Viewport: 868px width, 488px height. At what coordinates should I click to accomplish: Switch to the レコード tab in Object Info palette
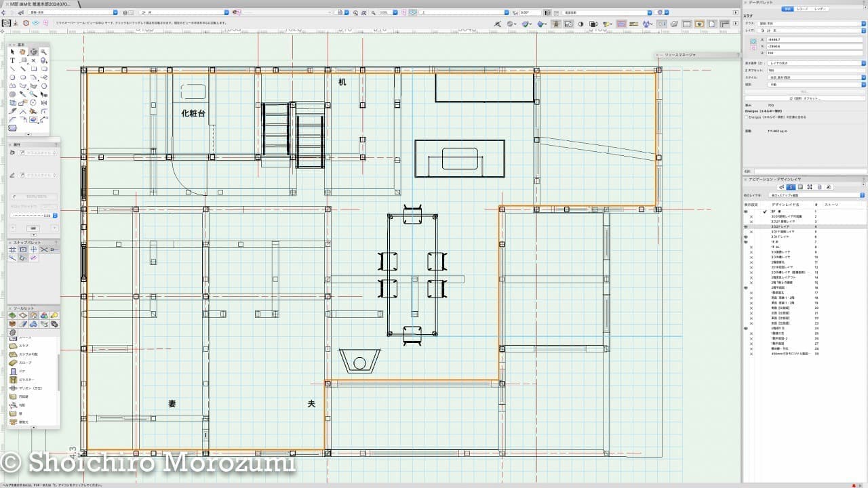point(804,9)
